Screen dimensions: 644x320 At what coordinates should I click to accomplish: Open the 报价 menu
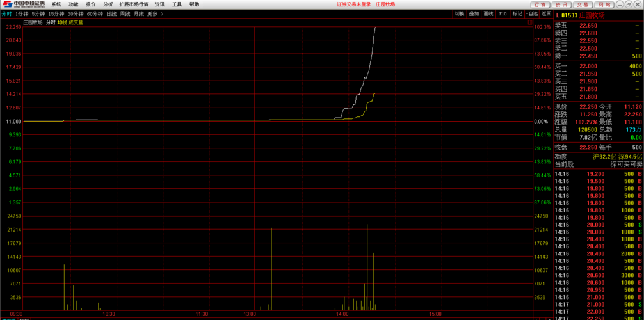tap(90, 4)
